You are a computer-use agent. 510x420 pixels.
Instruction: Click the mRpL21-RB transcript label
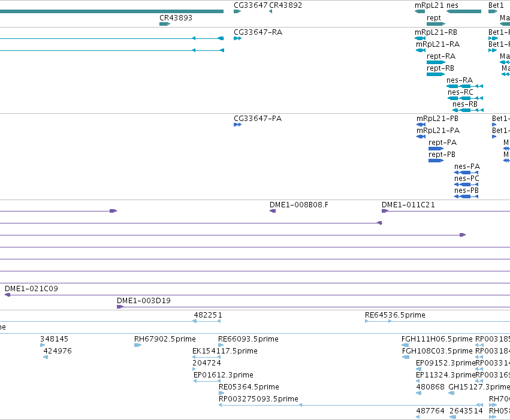pyautogui.click(x=436, y=32)
